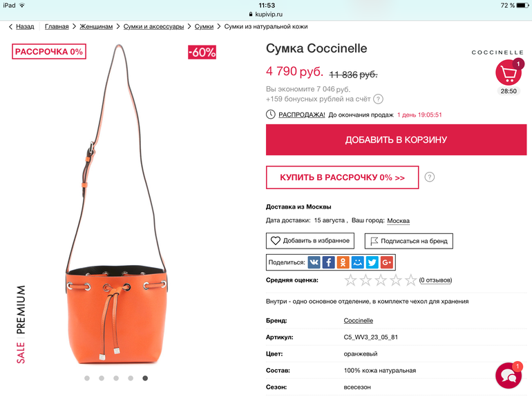
Task: Open the shopping cart icon
Action: pyautogui.click(x=509, y=73)
